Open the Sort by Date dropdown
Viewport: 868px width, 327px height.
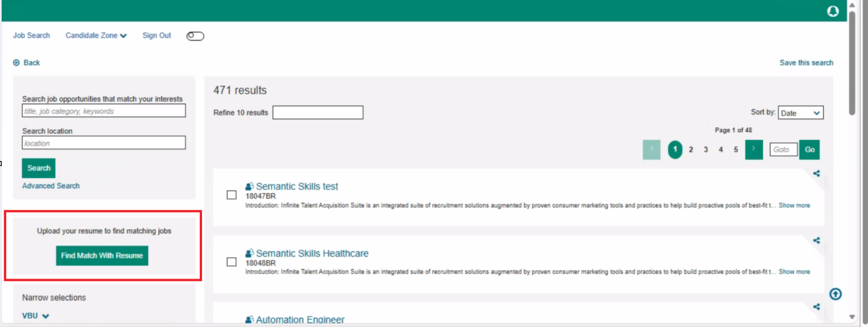(x=800, y=113)
